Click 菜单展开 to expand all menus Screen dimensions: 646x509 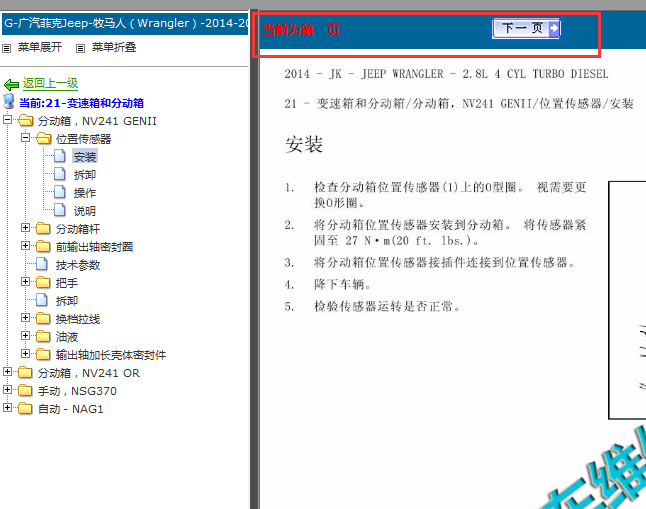tap(40, 47)
